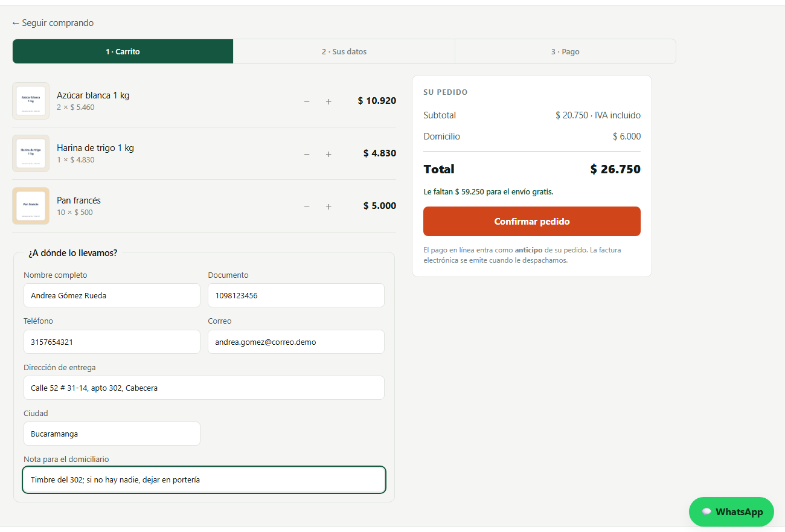Go back via Seguir comprando link
This screenshot has height=532, width=785.
(53, 23)
